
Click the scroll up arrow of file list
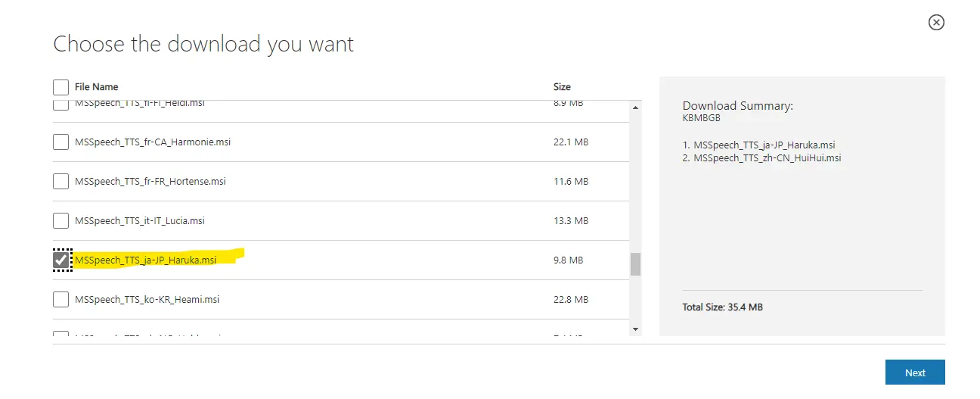tap(635, 108)
